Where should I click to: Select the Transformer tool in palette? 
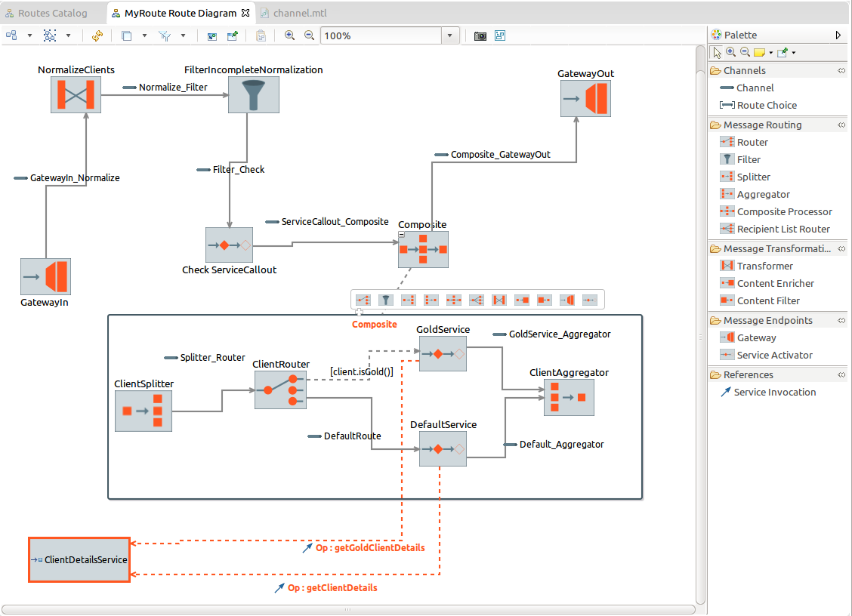click(x=765, y=266)
